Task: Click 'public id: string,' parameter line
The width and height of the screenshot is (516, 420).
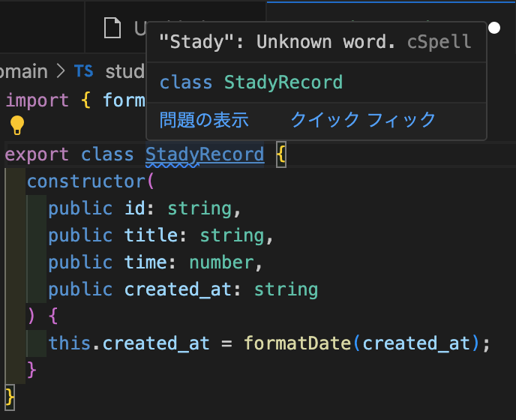Action: click(x=145, y=208)
